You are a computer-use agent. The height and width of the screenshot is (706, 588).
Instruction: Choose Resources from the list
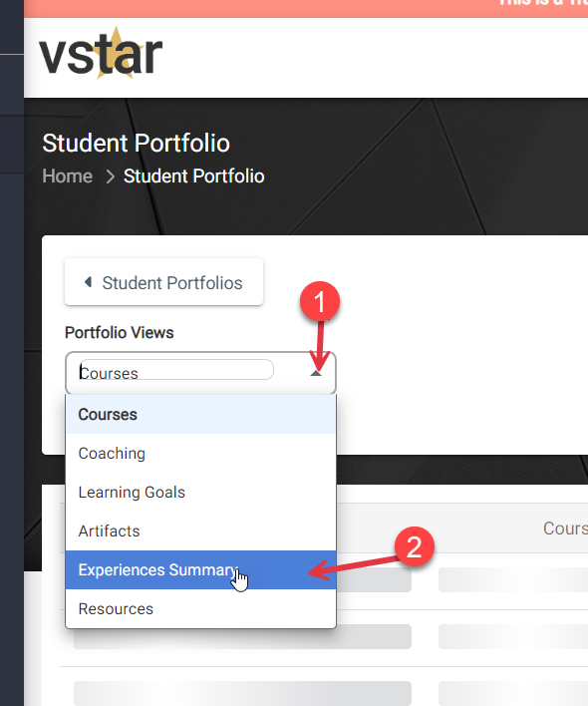click(x=200, y=608)
